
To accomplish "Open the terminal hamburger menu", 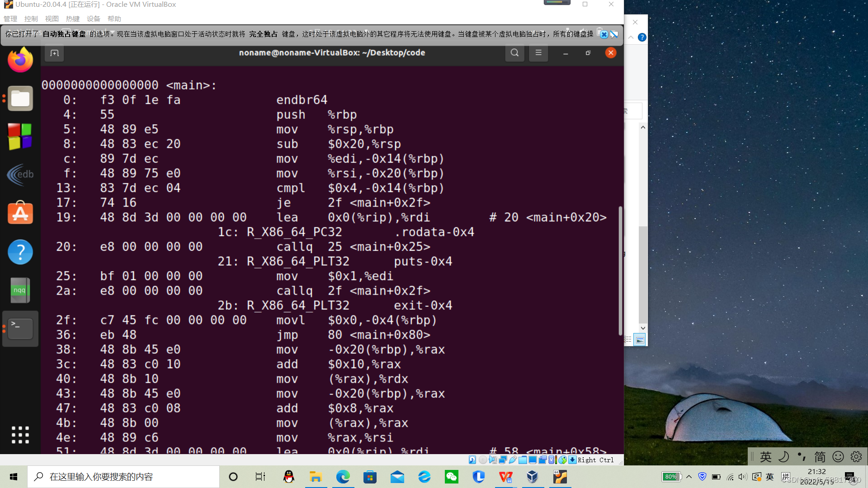I will [x=538, y=53].
